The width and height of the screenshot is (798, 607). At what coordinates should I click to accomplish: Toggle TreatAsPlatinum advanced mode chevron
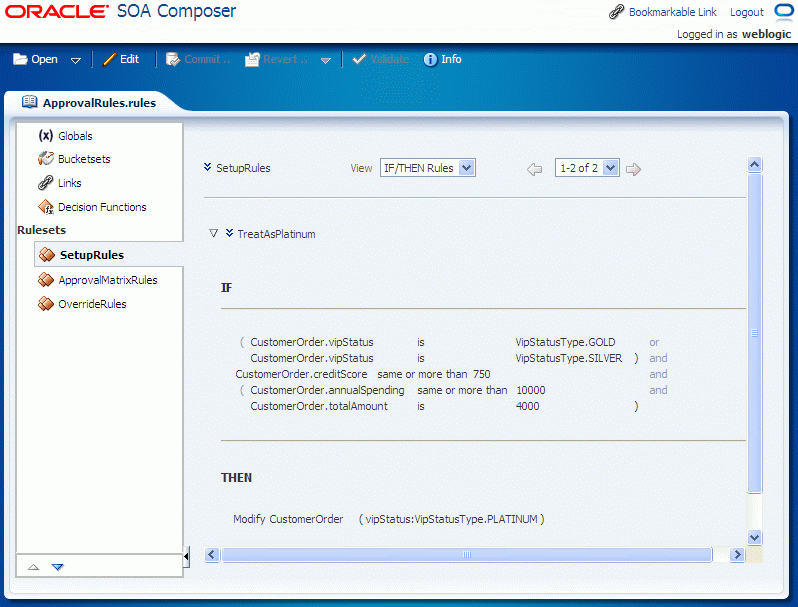(230, 233)
